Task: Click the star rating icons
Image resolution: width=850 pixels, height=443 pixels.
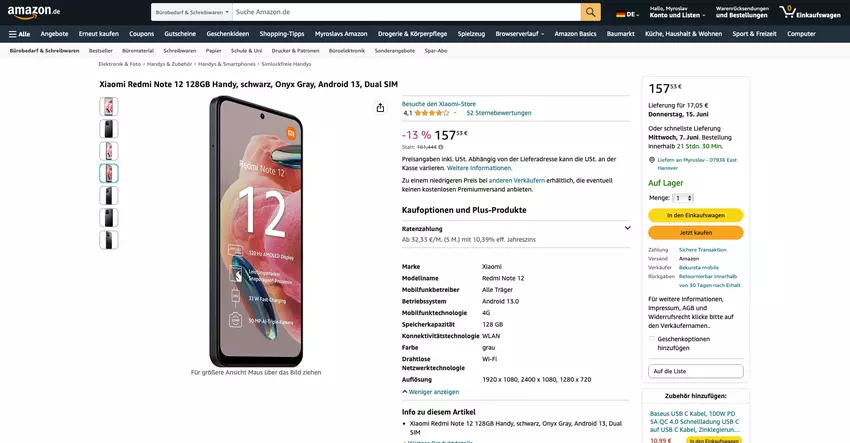Action: (x=432, y=113)
